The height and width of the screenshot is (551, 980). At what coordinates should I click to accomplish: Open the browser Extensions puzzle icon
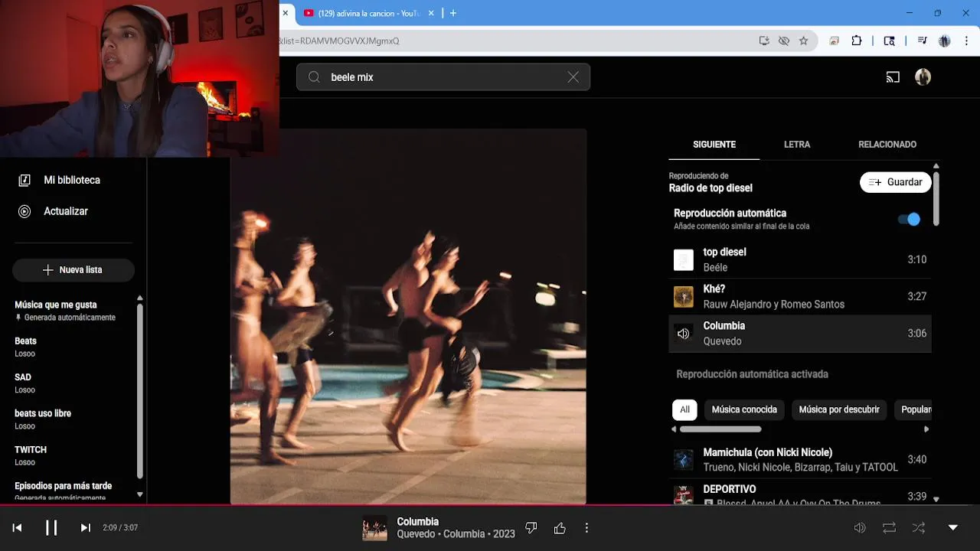coord(857,41)
